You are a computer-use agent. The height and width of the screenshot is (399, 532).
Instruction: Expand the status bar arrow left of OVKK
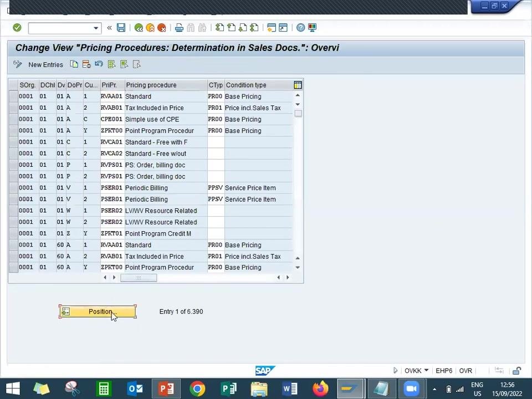395,371
